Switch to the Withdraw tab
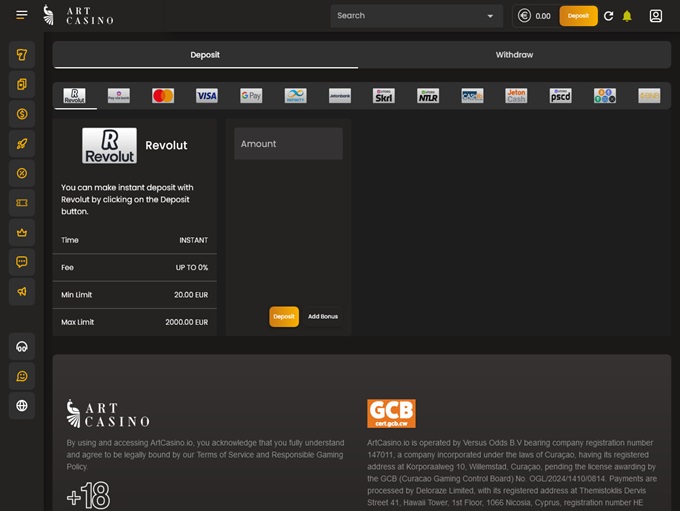This screenshot has height=511, width=680. point(514,55)
